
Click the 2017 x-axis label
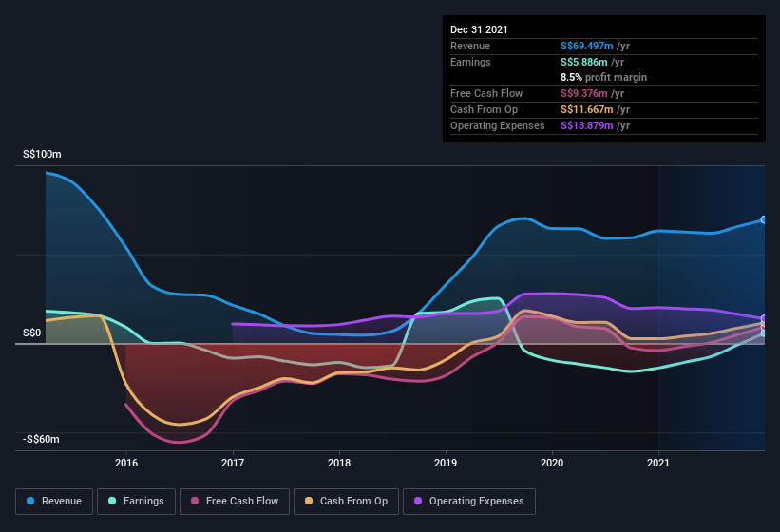pos(233,463)
